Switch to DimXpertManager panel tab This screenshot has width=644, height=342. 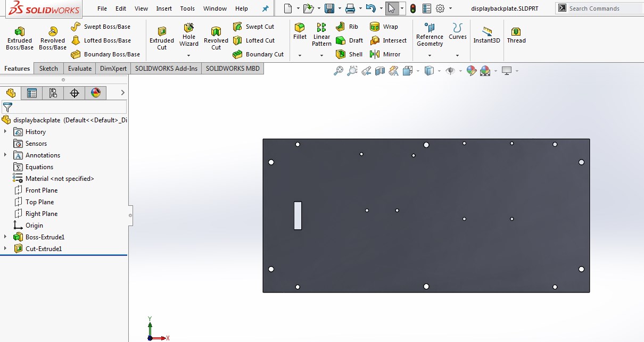pyautogui.click(x=75, y=93)
